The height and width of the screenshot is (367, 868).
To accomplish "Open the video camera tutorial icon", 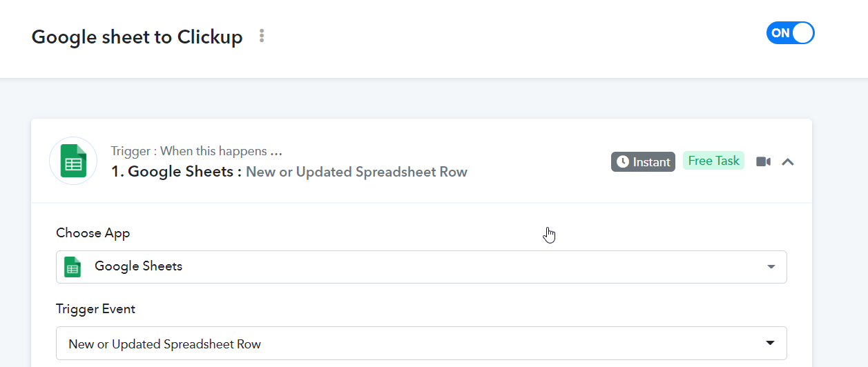I will pyautogui.click(x=763, y=161).
